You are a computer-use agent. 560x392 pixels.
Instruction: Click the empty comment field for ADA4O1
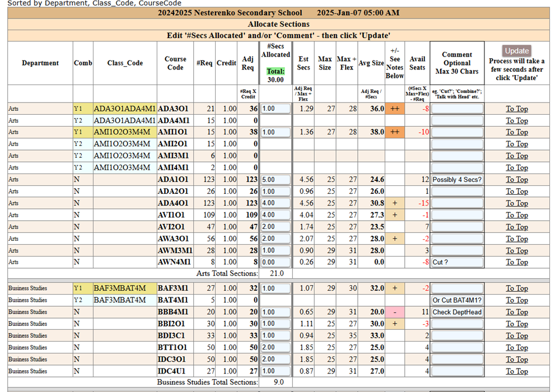457,203
